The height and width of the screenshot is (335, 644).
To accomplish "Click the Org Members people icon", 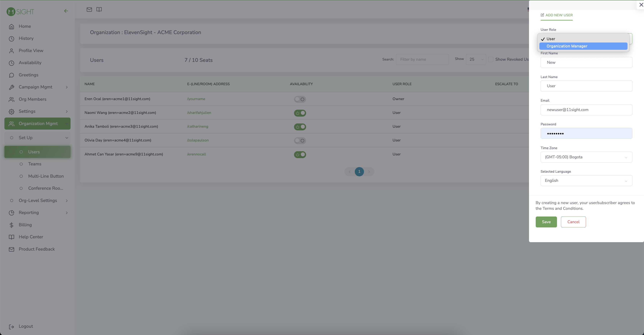I will (x=11, y=99).
